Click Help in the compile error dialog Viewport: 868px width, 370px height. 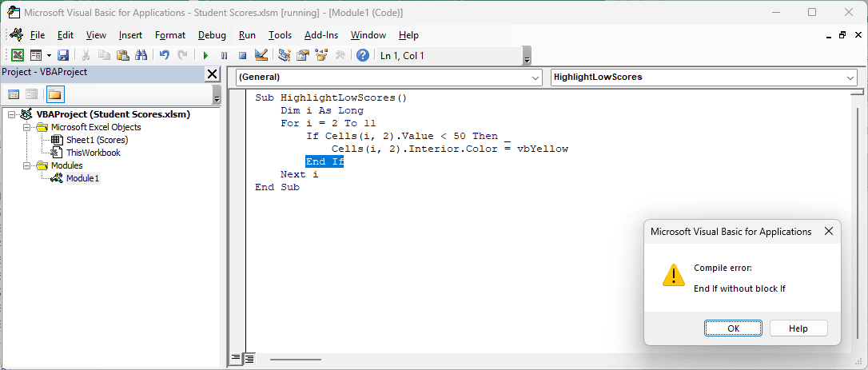(x=798, y=328)
